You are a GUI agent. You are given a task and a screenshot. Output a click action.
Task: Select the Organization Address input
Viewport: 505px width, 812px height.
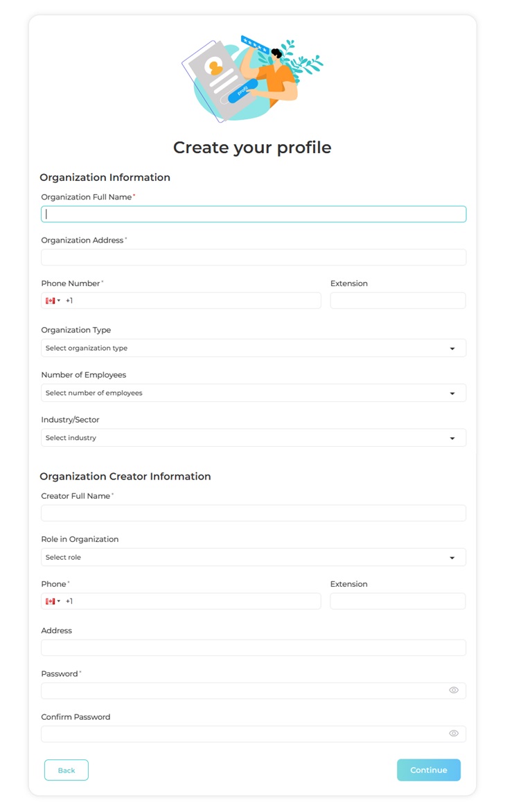tap(253, 257)
